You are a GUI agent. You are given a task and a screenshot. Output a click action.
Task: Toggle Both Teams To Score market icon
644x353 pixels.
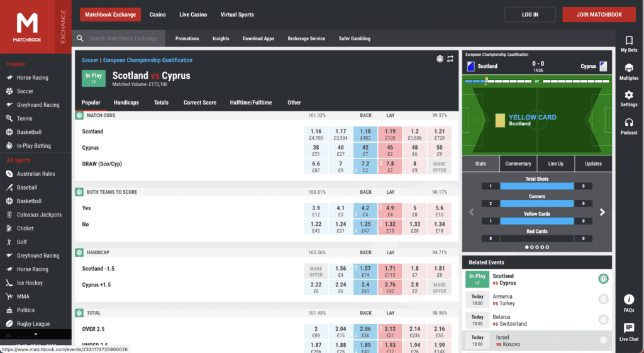pos(79,192)
